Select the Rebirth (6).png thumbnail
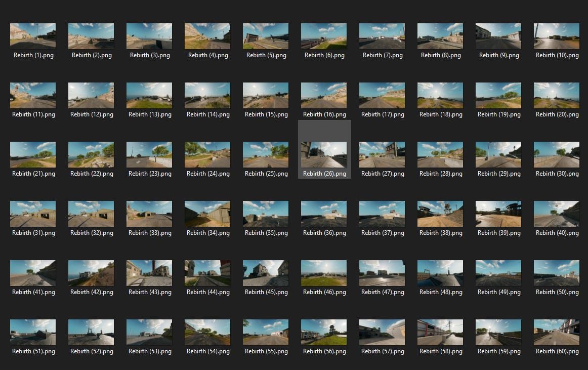Screen dimensions: 588x370 click(324, 36)
